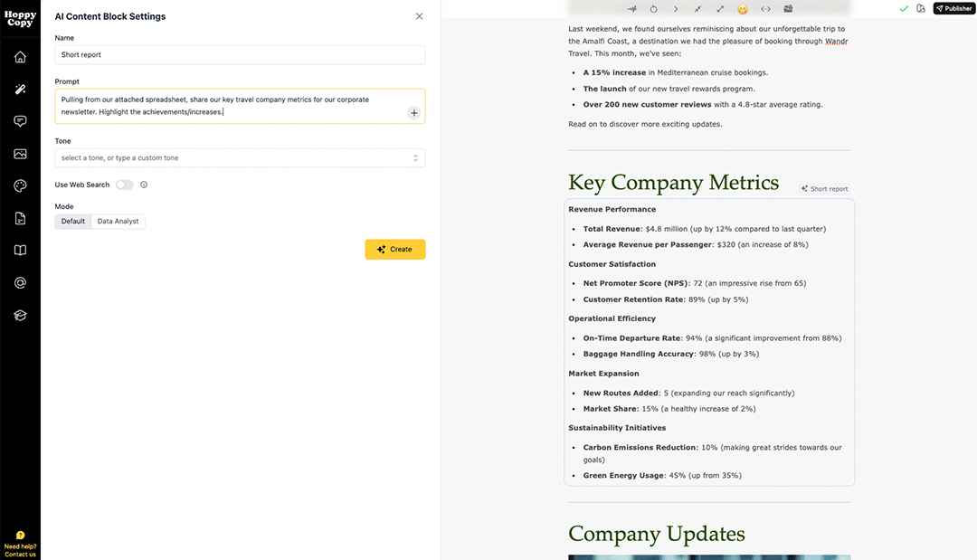Click the Key Company Metrics heading
This screenshot has height=560, width=977.
[x=674, y=183]
